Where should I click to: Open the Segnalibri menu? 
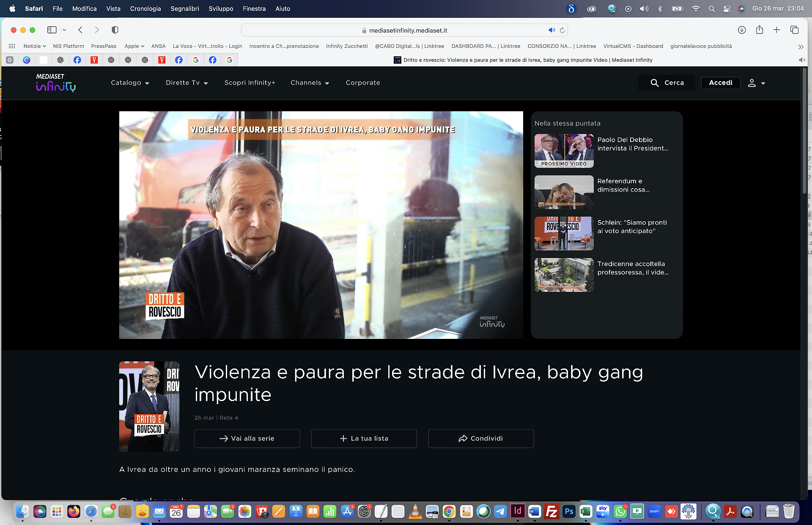click(184, 8)
